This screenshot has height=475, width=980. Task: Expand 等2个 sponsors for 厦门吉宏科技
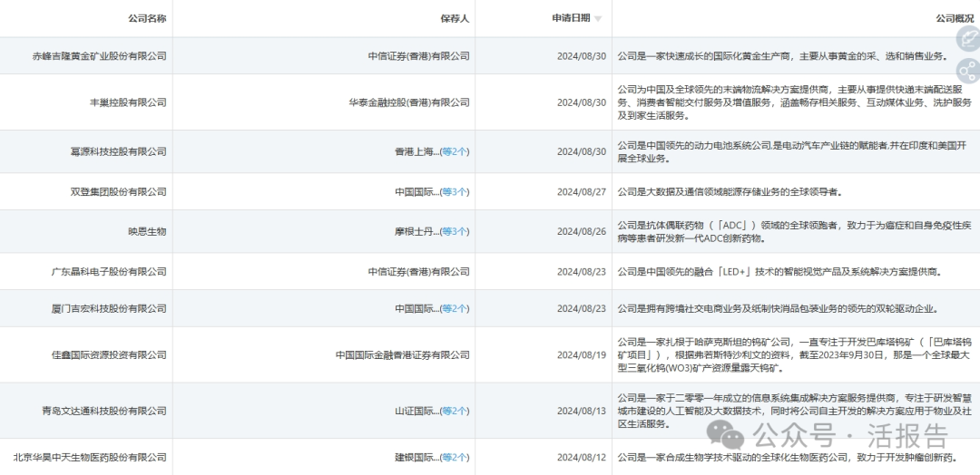pos(455,309)
